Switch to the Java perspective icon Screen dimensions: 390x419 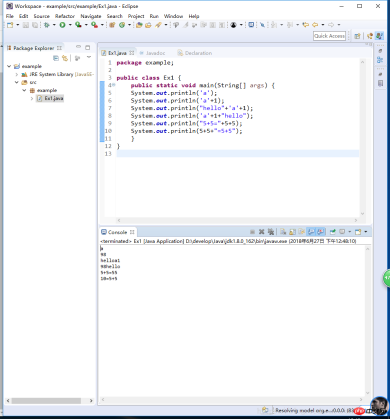[x=379, y=36]
